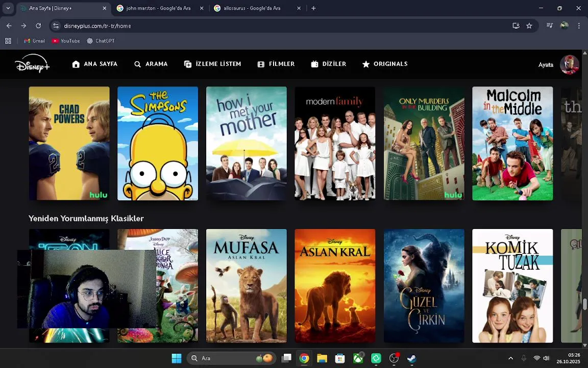Open the Chrome apps grid shortcut

coord(8,41)
